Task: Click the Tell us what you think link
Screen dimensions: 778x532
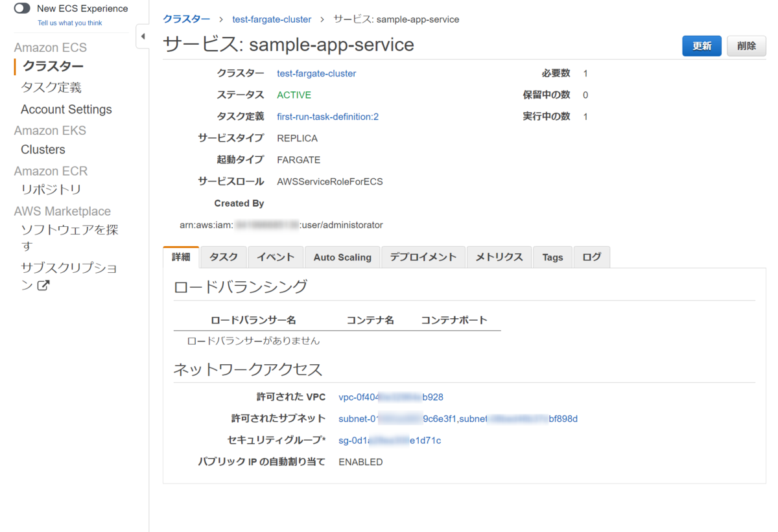Action: click(69, 22)
